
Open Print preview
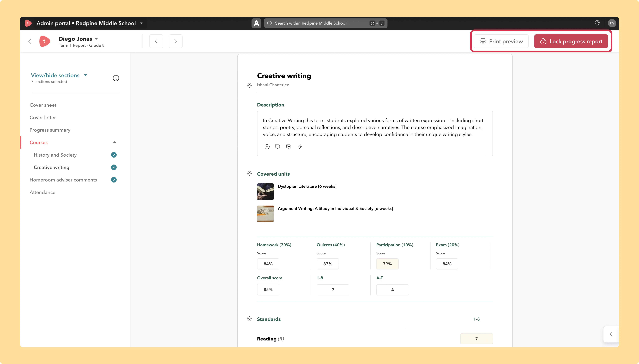tap(501, 41)
